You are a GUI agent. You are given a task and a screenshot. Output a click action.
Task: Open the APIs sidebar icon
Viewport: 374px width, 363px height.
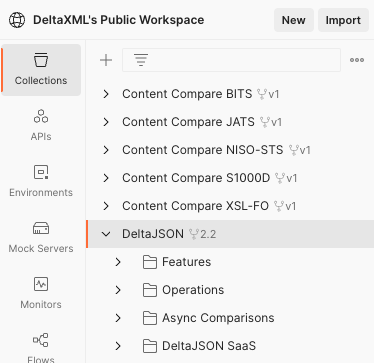(x=41, y=125)
